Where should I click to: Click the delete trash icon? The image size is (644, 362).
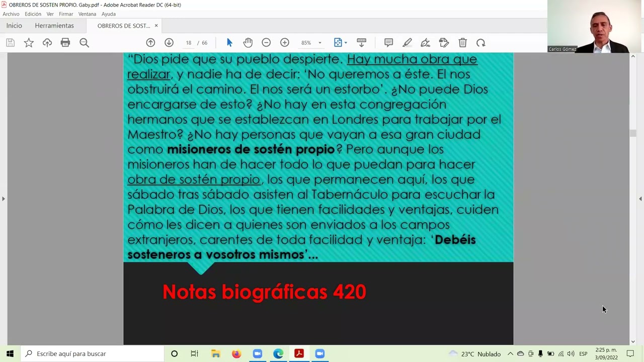pos(462,43)
